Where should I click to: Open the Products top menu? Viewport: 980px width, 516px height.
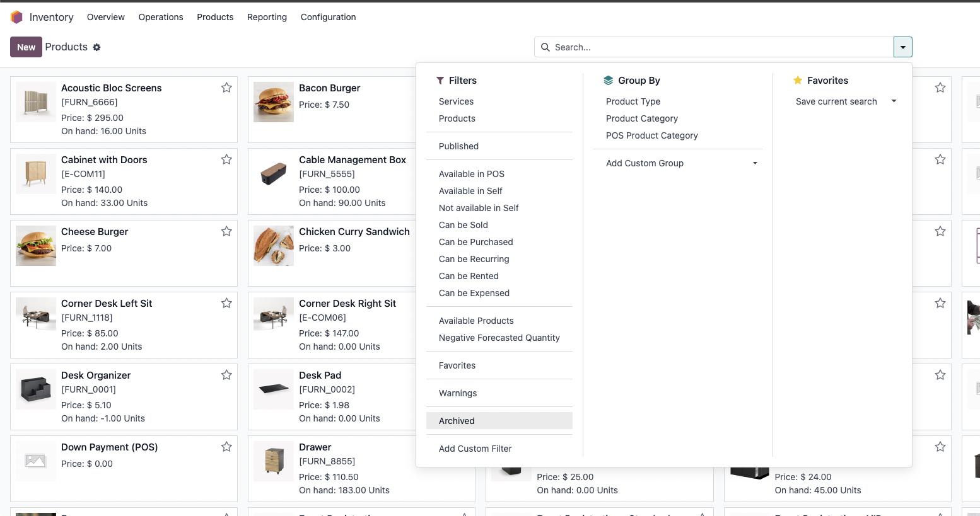(215, 17)
